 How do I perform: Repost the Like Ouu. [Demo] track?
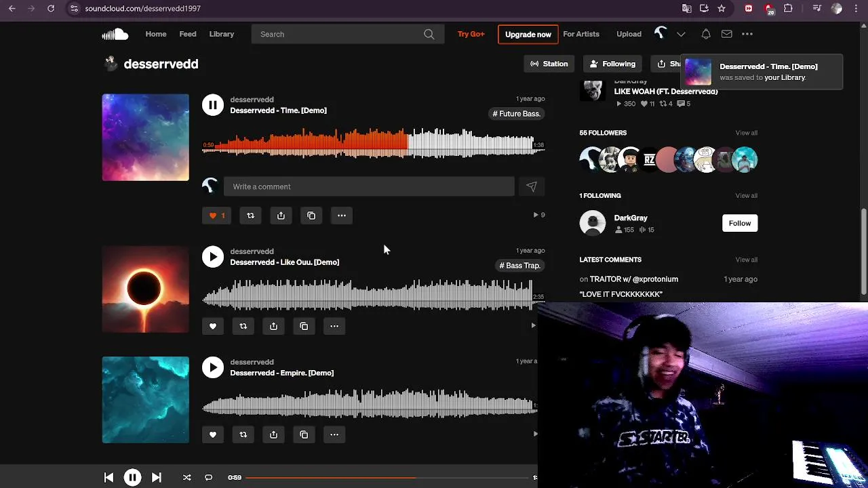coord(243,326)
